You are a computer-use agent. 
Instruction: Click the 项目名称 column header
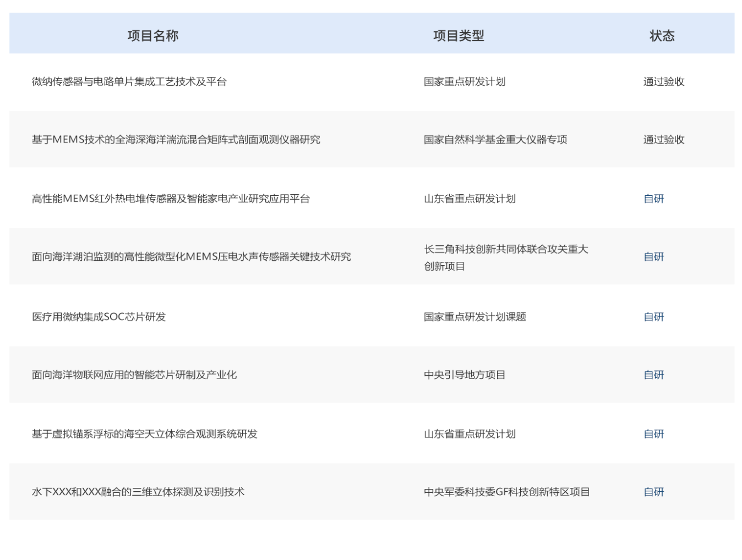(153, 36)
